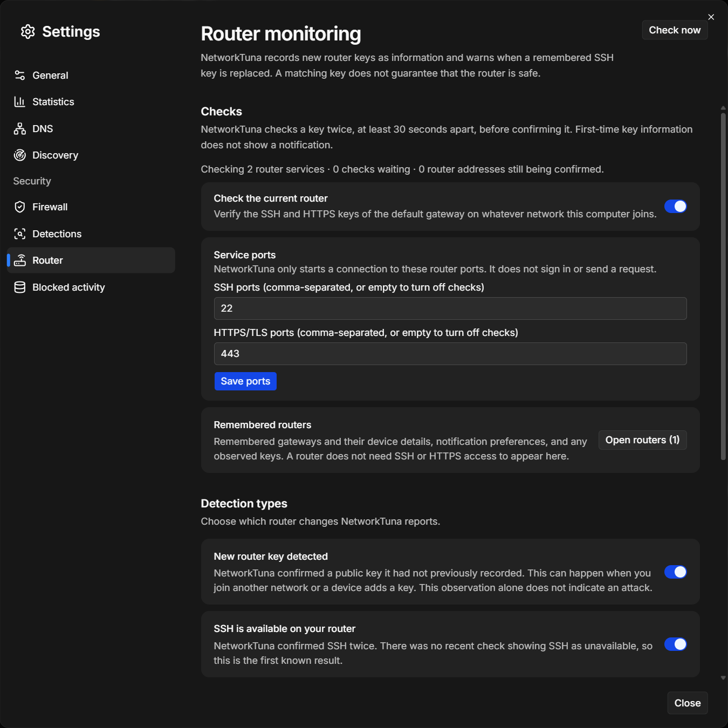Image resolution: width=728 pixels, height=728 pixels.
Task: Click the Close button at bottom
Action: pyautogui.click(x=688, y=703)
